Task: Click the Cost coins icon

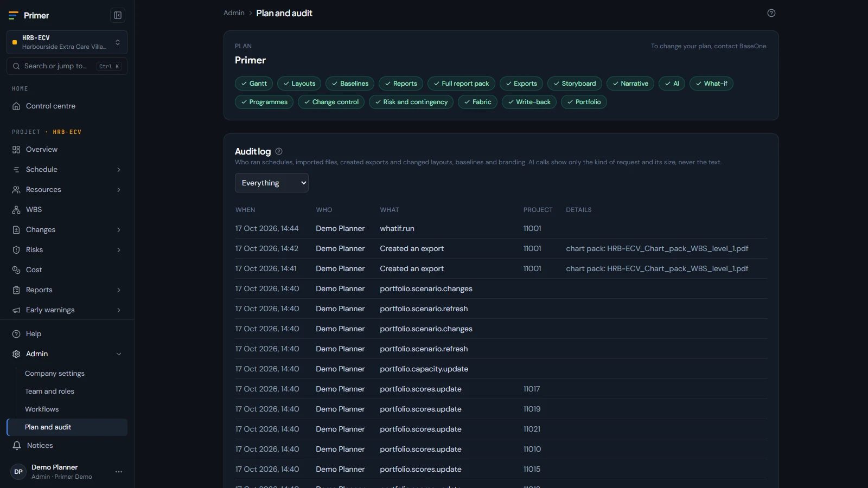Action: 16,270
